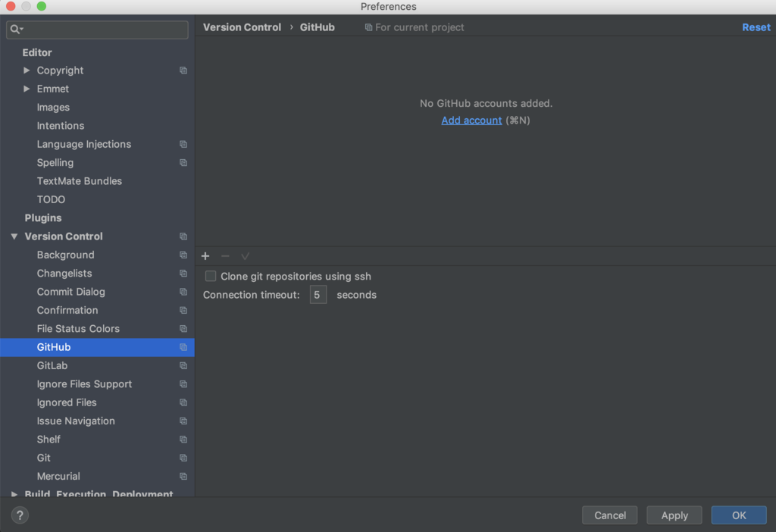This screenshot has height=532, width=776.
Task: Click the Reset link
Action: point(756,27)
